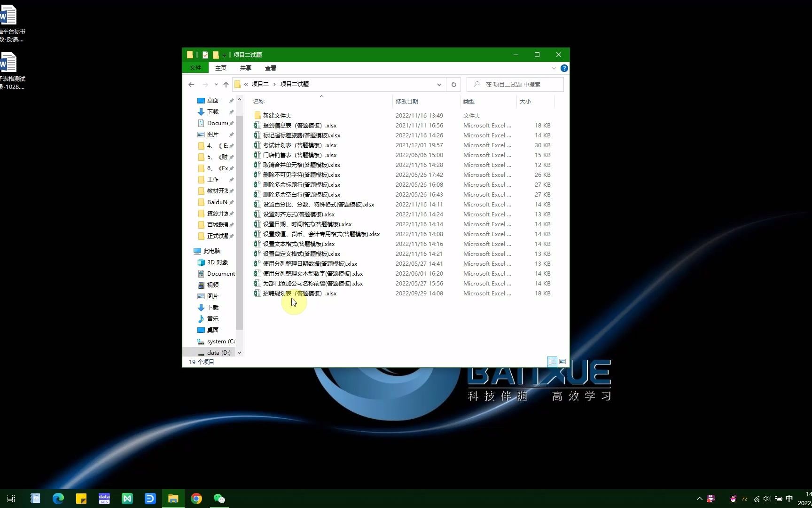
Task: Launch Microsoft Edge from taskbar
Action: tap(58, 499)
